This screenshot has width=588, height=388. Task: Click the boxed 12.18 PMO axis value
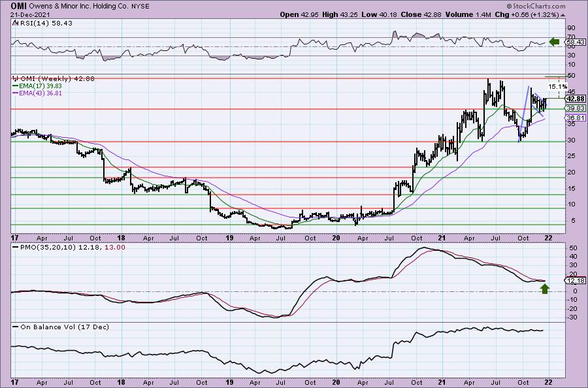pyautogui.click(x=576, y=280)
